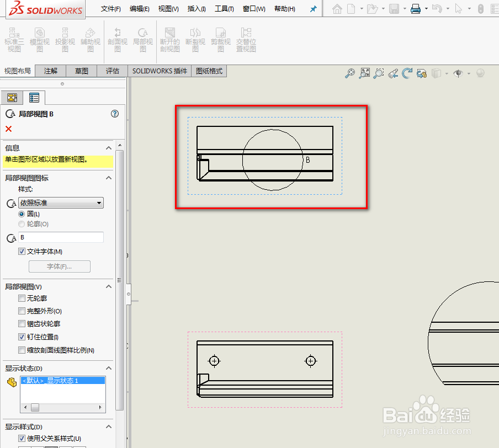Screen dimensions: 499x448
Task: Enable the 无轮廓 option
Action: (21, 298)
